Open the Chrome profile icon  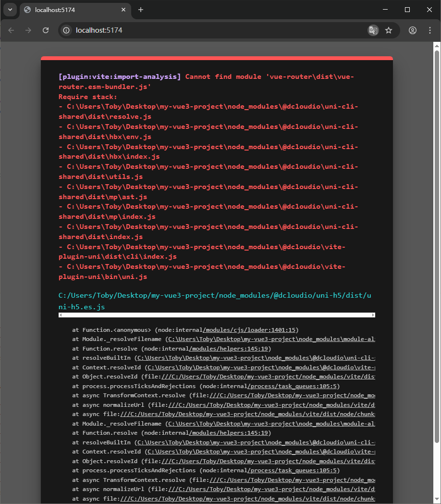(x=413, y=30)
